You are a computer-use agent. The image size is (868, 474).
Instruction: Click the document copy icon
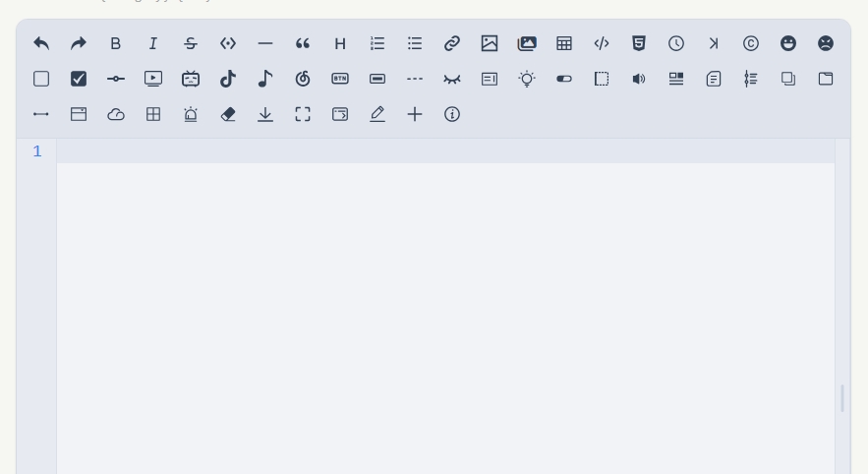coord(714,79)
